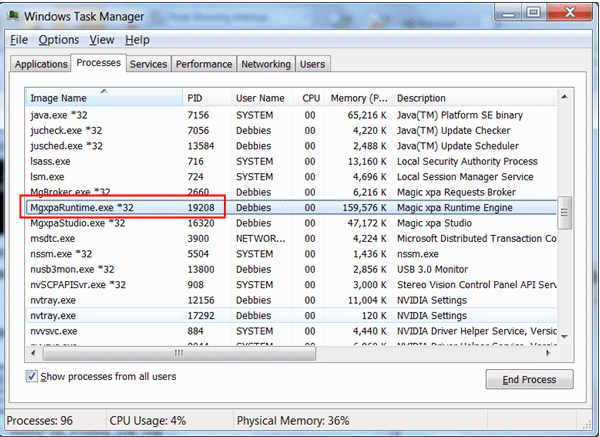This screenshot has height=437, width=600.
Task: Toggle Show processes from all users checkbox
Action: pyautogui.click(x=33, y=376)
